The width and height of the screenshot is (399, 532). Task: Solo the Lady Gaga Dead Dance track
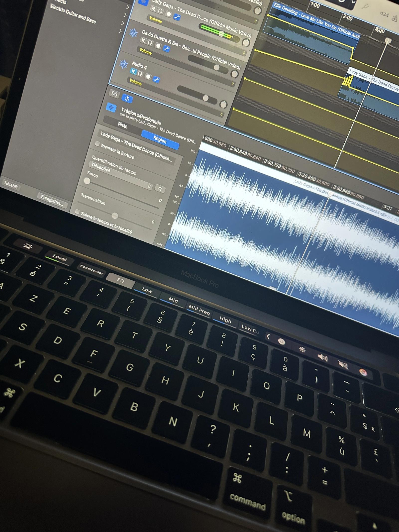click(x=161, y=11)
